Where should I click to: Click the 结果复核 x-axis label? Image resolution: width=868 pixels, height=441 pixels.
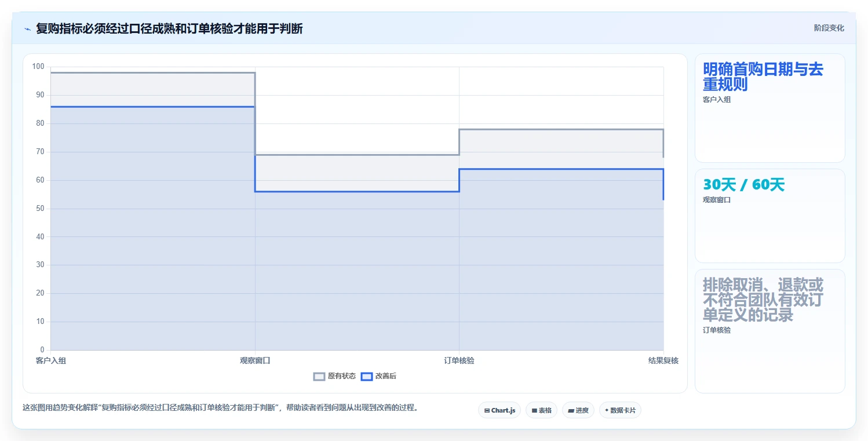(663, 360)
